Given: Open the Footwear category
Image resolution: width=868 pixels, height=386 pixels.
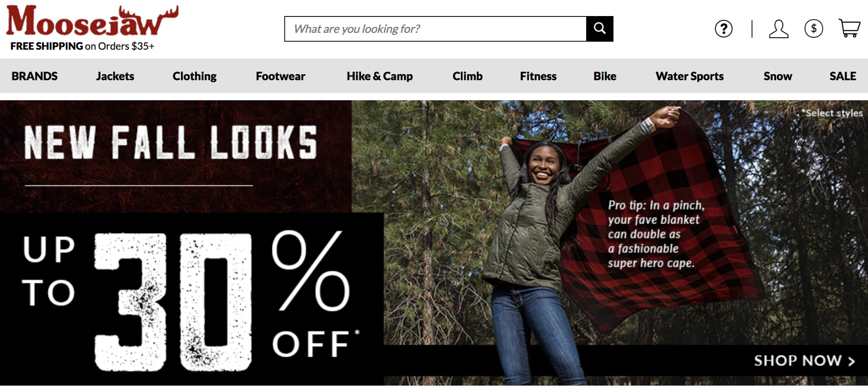Looking at the screenshot, I should [281, 76].
